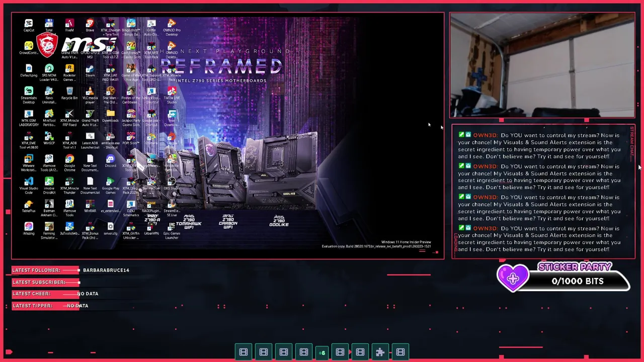Open UrbanVPN shortcut
This screenshot has width=644, height=362.
[x=151, y=229]
